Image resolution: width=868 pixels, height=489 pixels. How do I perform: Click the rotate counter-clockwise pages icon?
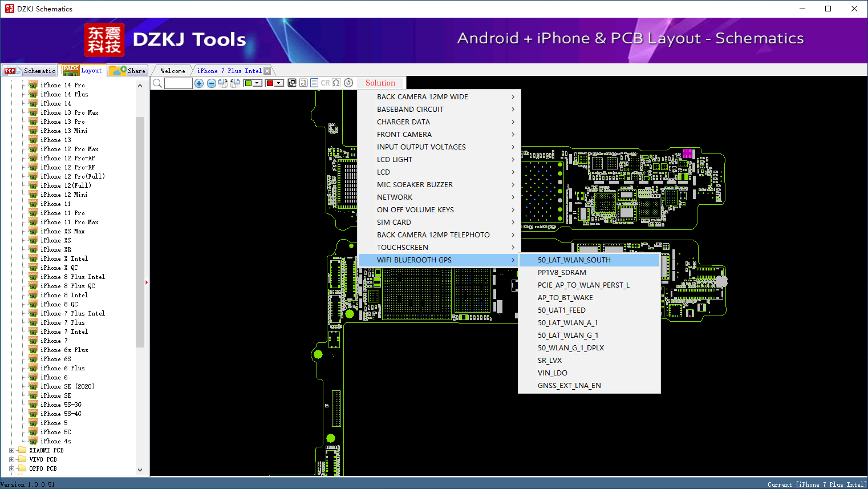pyautogui.click(x=235, y=83)
